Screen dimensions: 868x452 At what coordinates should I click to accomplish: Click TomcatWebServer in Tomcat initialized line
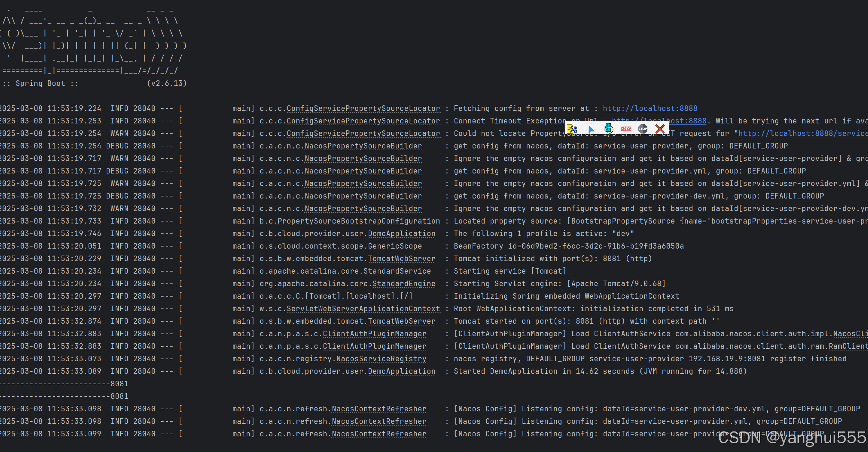point(401,259)
